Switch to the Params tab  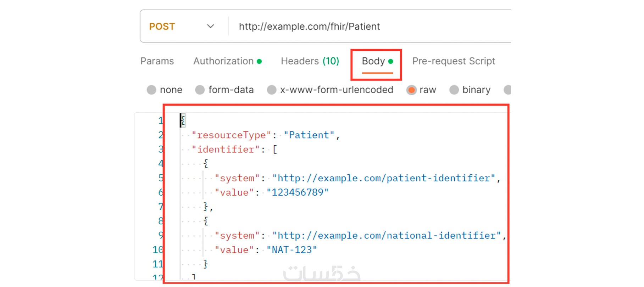tap(157, 61)
